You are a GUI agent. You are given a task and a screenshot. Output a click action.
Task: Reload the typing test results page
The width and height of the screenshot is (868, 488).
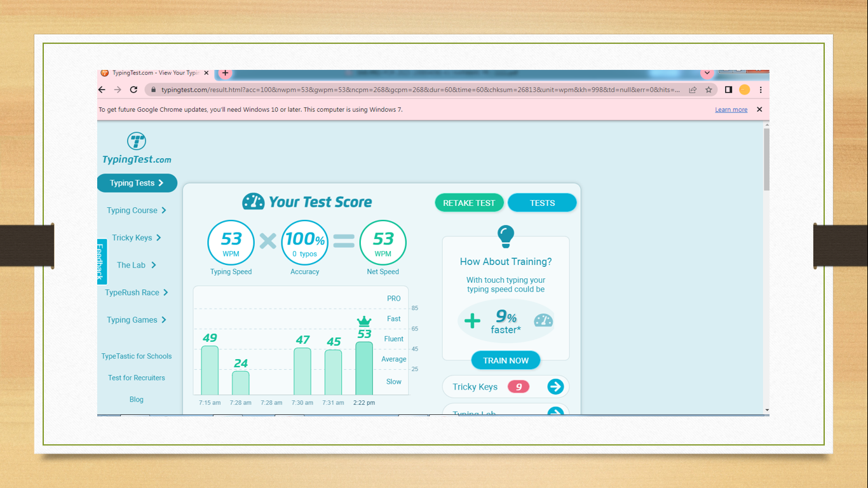coord(133,90)
